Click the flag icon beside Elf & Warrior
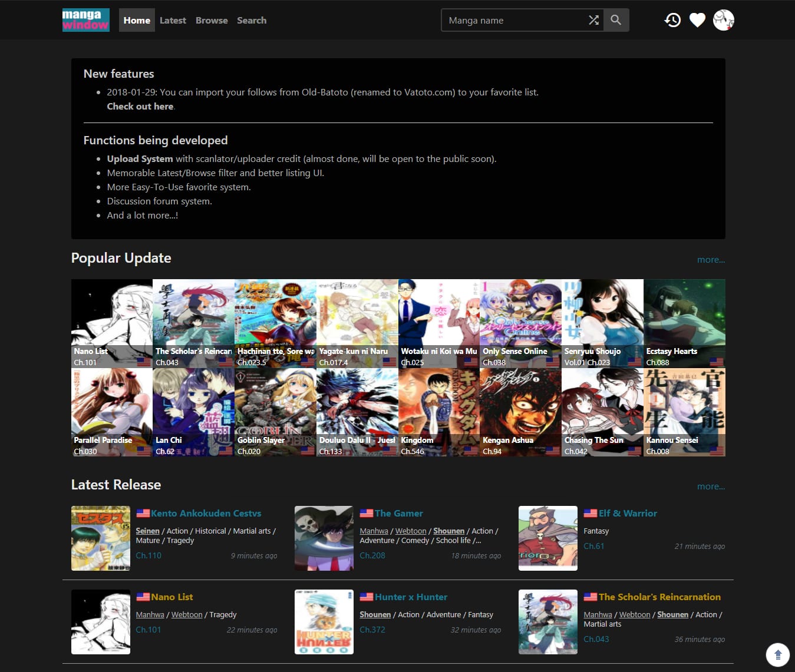This screenshot has width=795, height=672. coord(591,514)
